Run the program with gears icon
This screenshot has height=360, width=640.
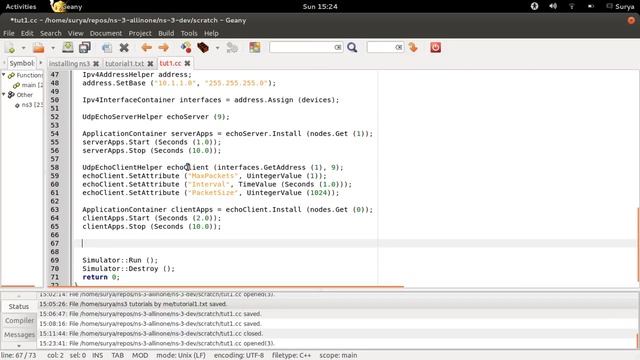232,48
